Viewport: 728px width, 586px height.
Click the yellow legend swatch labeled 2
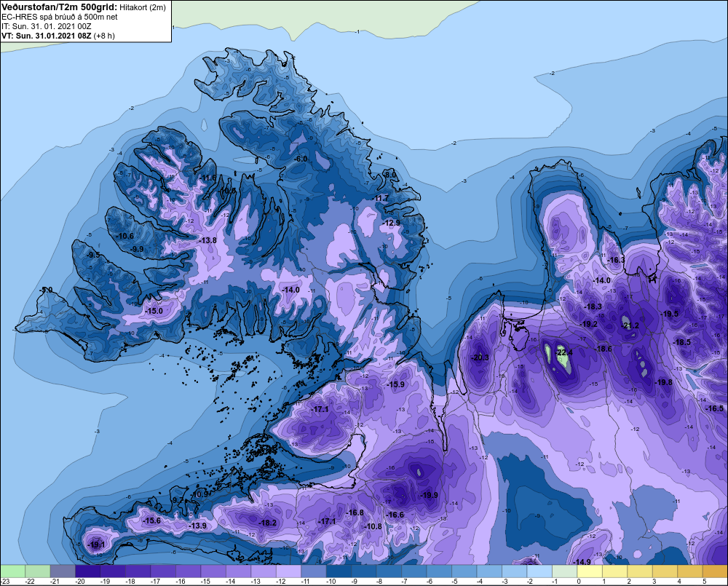coord(640,571)
